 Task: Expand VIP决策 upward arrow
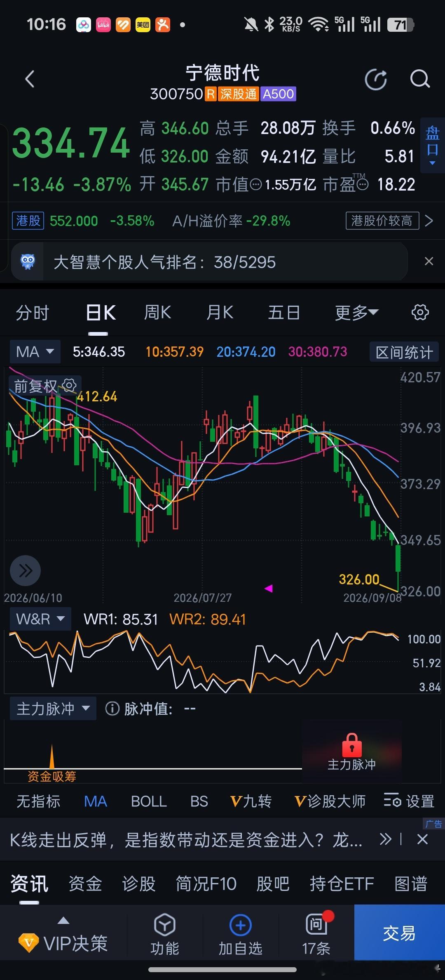point(63,919)
